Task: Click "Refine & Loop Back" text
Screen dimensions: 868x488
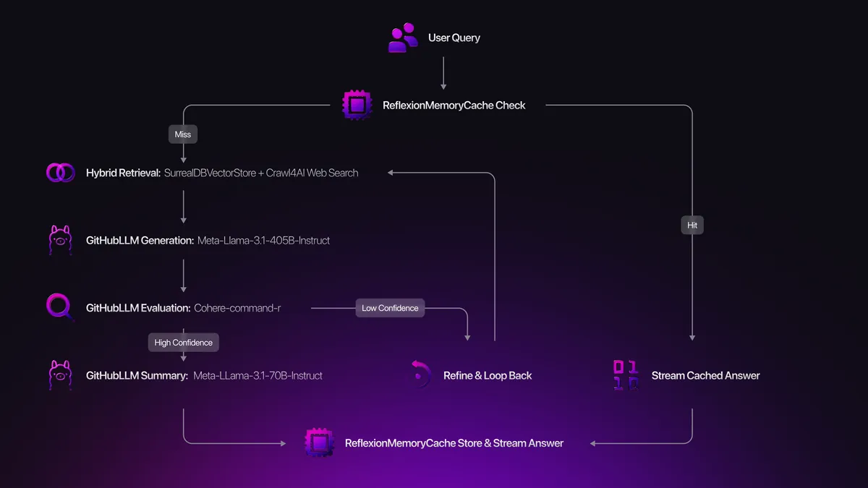Action: tap(488, 376)
